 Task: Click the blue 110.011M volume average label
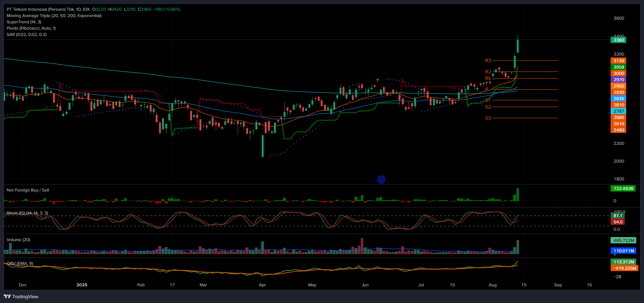click(623, 251)
